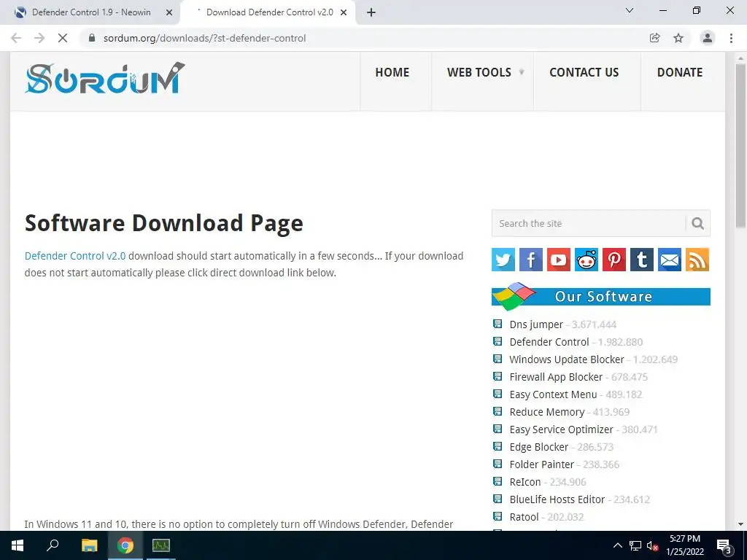The width and height of the screenshot is (747, 560).
Task: Open a new browser tab
Action: coord(371,12)
